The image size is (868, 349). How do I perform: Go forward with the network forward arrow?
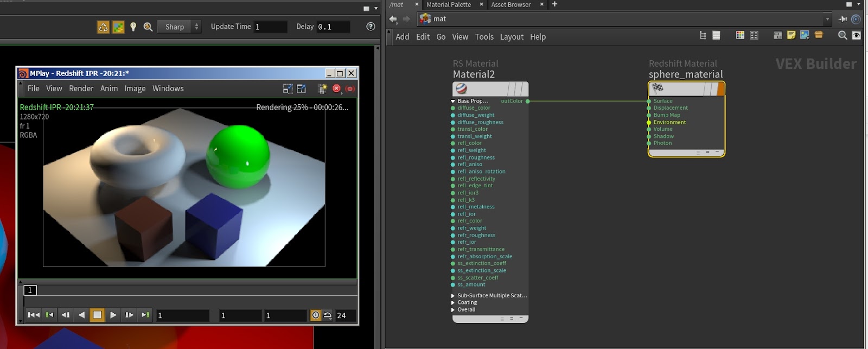pyautogui.click(x=406, y=19)
